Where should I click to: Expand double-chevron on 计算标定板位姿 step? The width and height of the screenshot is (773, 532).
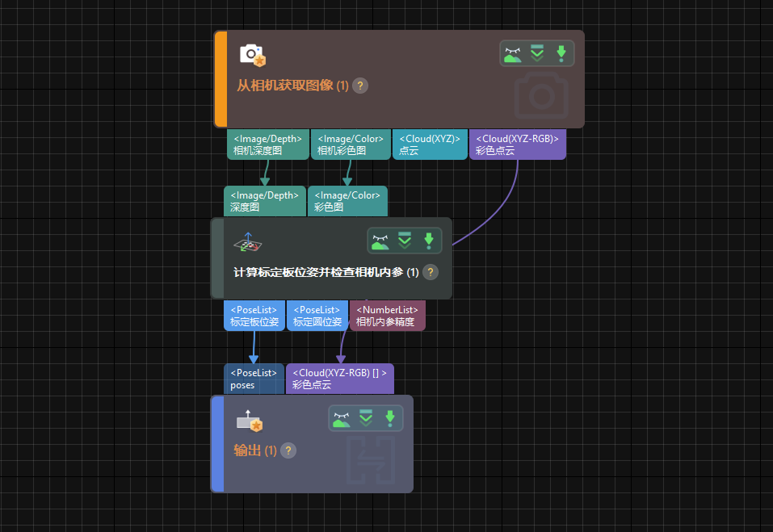(405, 241)
